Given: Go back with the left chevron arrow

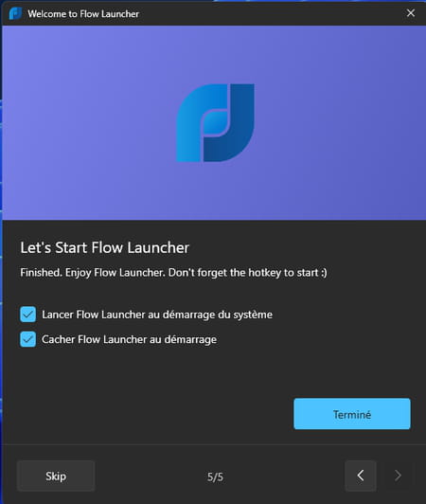Looking at the screenshot, I should click(361, 476).
